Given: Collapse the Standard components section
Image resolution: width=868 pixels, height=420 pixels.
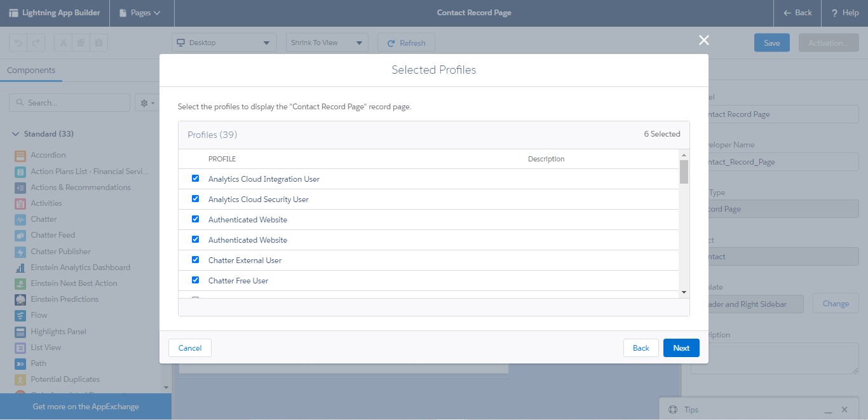Looking at the screenshot, I should pos(15,133).
